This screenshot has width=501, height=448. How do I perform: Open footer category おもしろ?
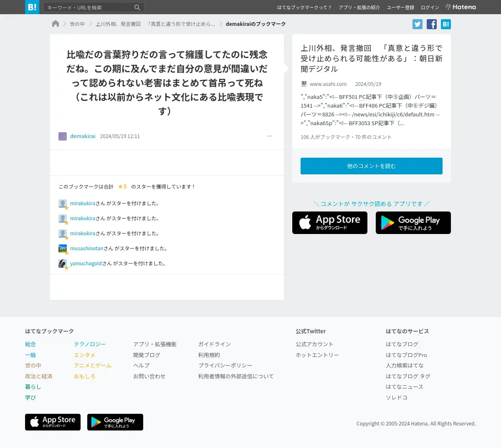84,376
